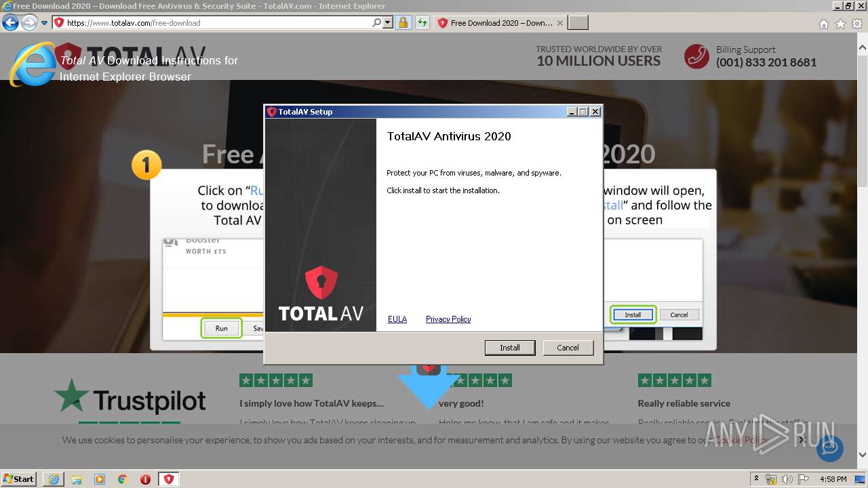
Task: Open a new blank tab
Action: (578, 22)
